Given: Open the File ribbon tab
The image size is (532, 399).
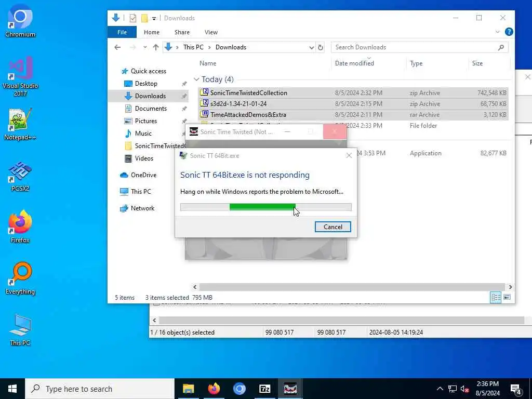Looking at the screenshot, I should point(122,32).
